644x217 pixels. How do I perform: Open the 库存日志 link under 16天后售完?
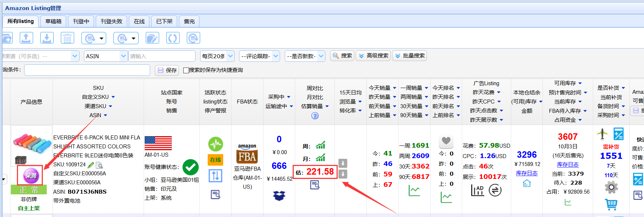tap(568, 165)
